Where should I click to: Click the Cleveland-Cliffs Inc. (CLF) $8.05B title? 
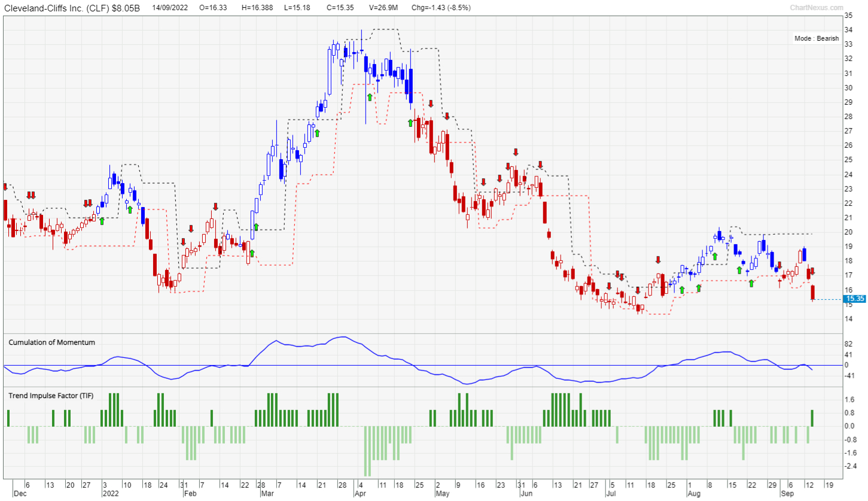(x=72, y=8)
